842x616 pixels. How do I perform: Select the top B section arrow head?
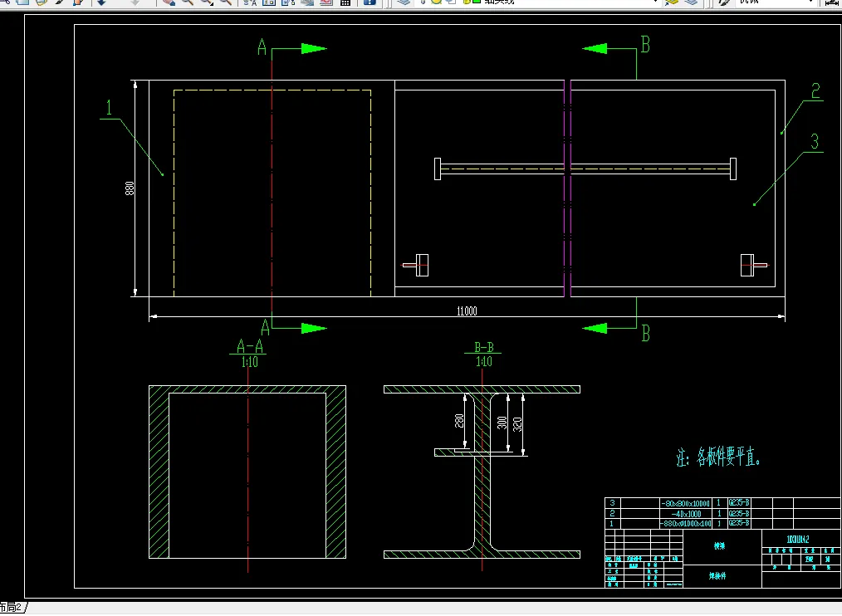(x=595, y=48)
